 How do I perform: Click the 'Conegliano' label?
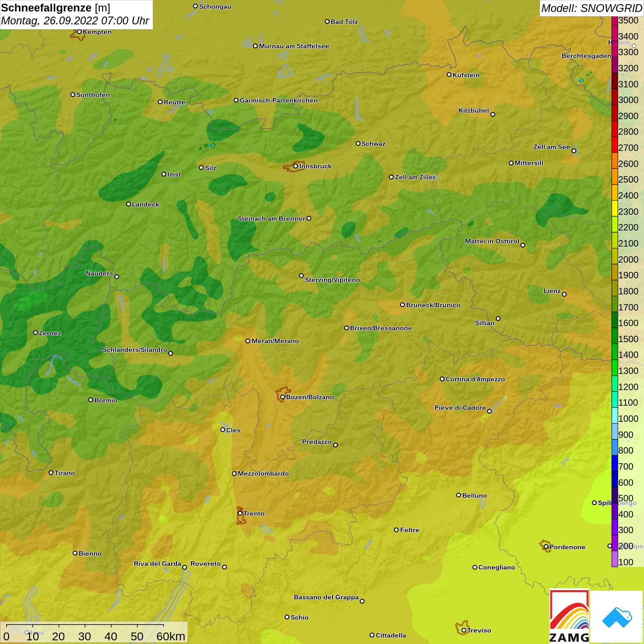[x=497, y=567]
